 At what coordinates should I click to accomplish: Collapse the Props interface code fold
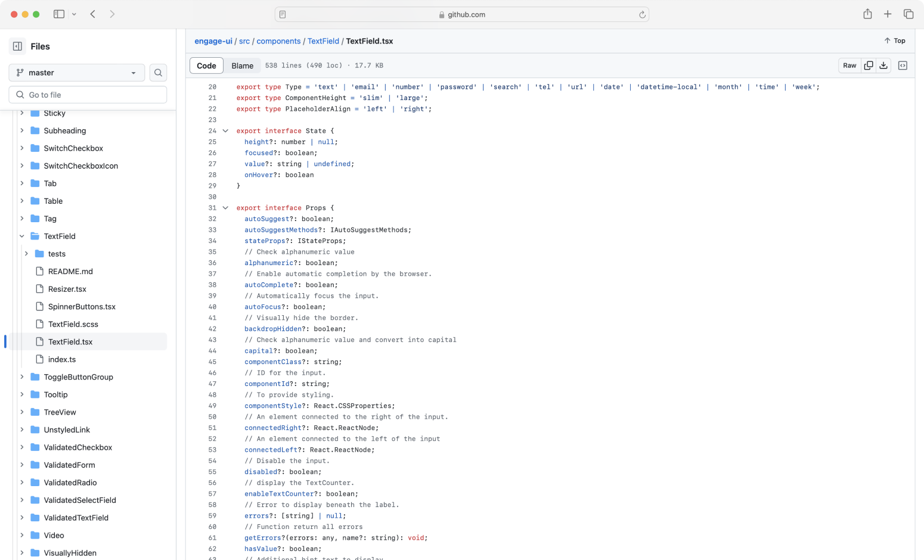click(x=225, y=208)
